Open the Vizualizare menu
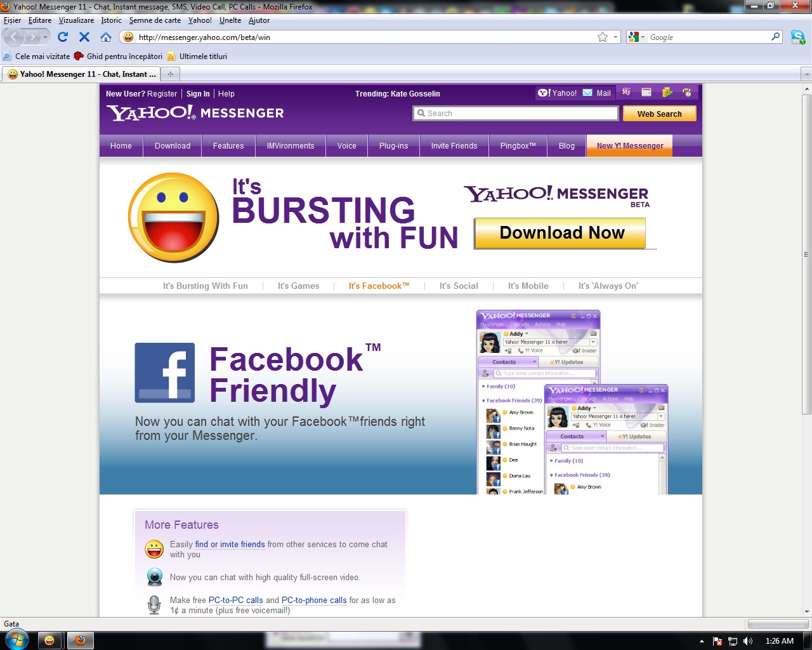This screenshot has width=812, height=650. click(x=76, y=20)
